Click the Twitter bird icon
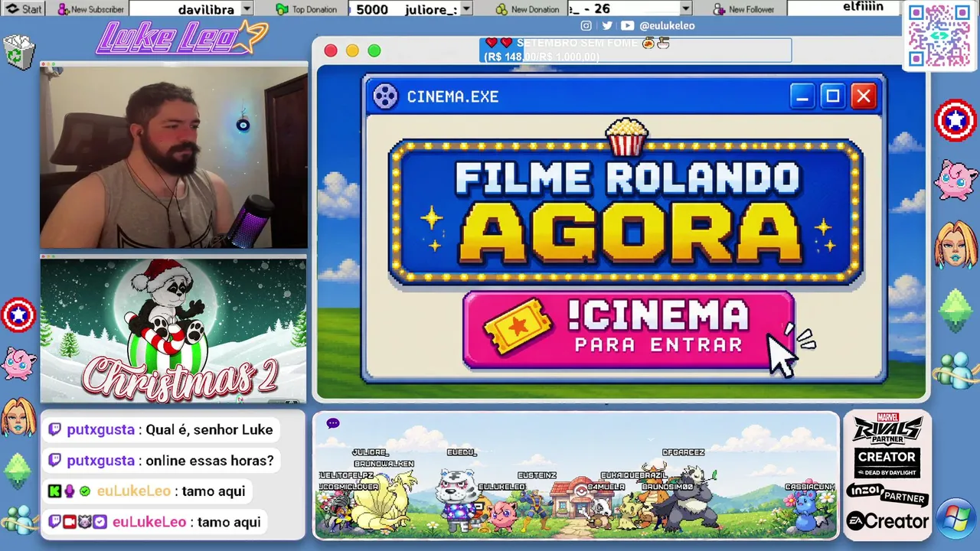Screen dimensions: 980x551 [x=606, y=25]
